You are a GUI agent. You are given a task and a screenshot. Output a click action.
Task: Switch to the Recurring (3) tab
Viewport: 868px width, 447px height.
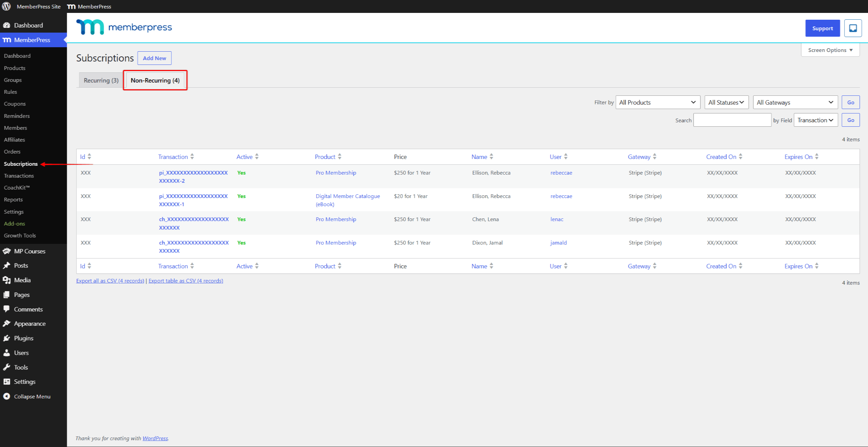pyautogui.click(x=101, y=80)
